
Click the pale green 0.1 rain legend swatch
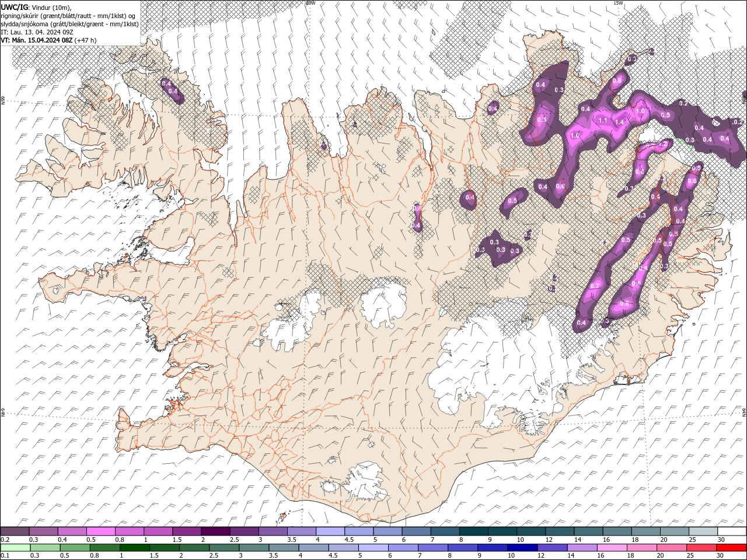pos(16,548)
